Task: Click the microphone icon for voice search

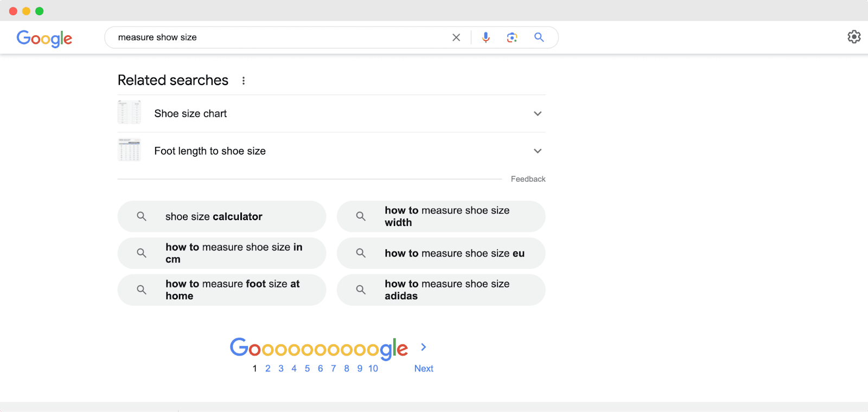Action: (x=486, y=37)
